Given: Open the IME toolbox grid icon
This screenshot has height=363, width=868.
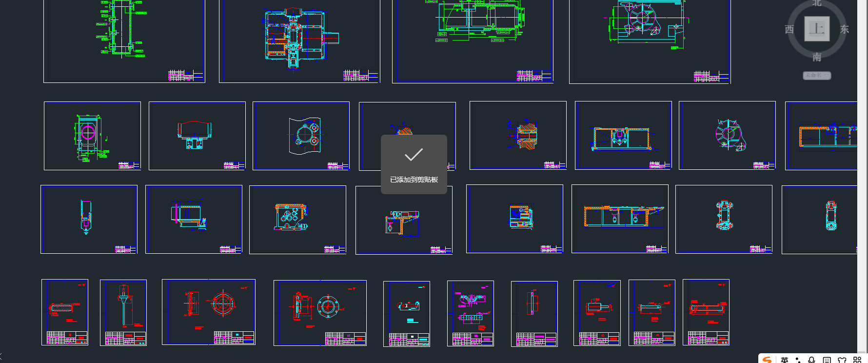Looking at the screenshot, I should pos(857,360).
